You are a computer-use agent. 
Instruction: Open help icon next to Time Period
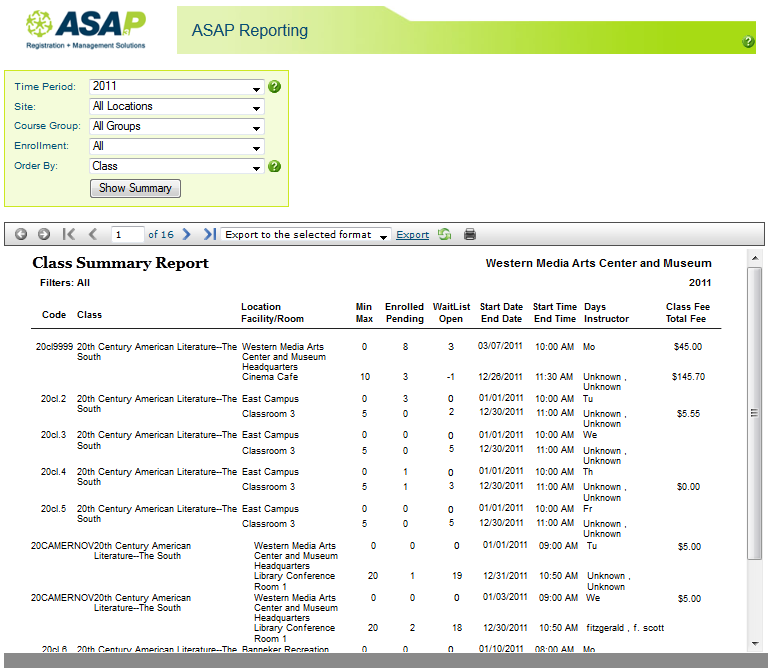(x=275, y=87)
